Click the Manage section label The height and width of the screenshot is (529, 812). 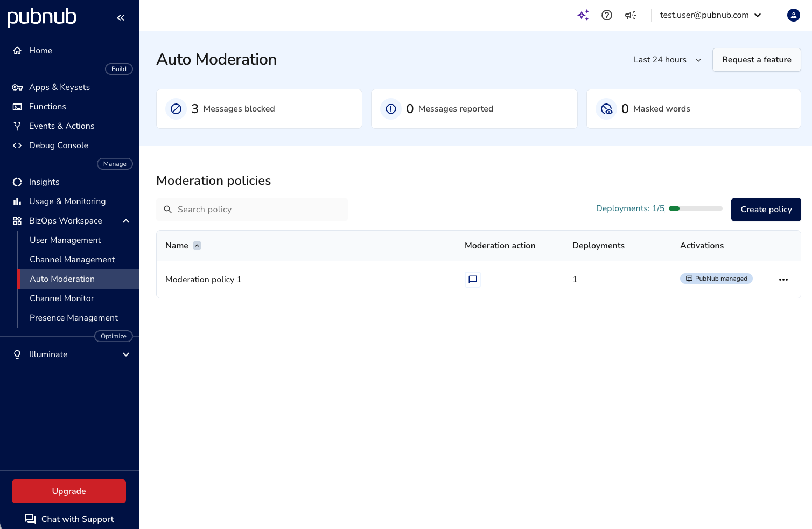coord(115,164)
